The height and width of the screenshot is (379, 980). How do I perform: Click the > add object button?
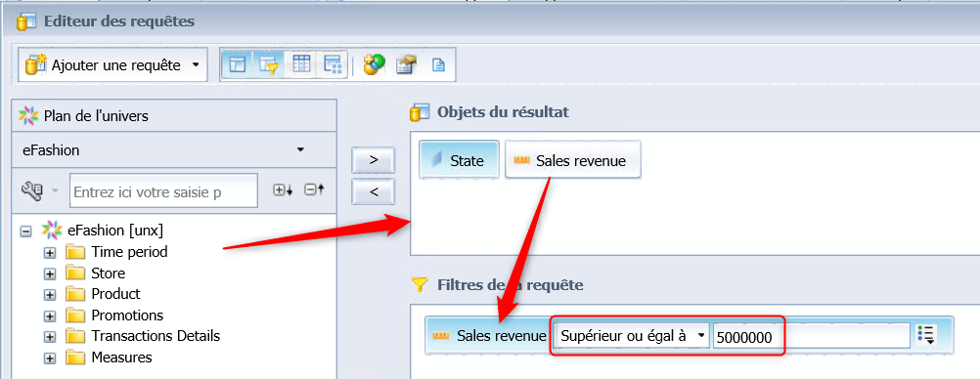pyautogui.click(x=374, y=160)
